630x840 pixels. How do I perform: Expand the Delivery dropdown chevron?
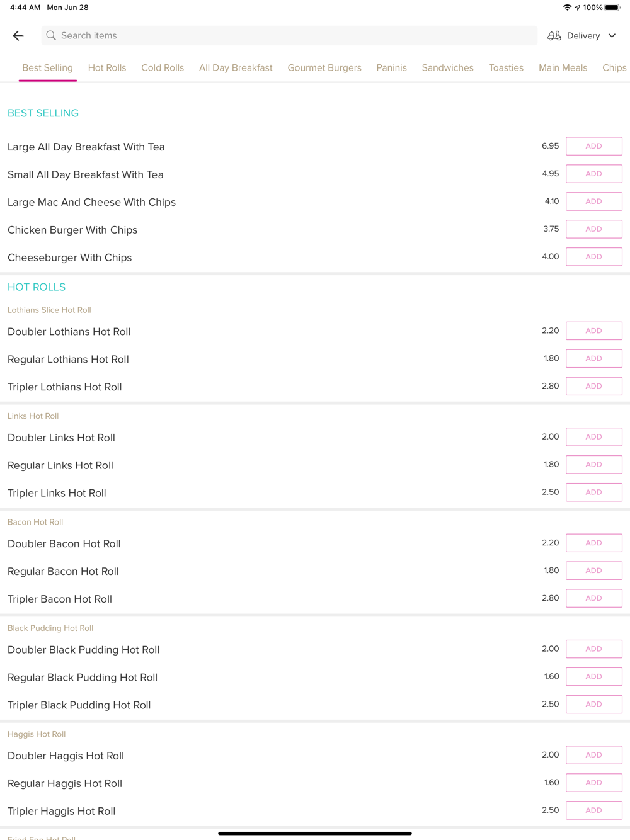(612, 36)
